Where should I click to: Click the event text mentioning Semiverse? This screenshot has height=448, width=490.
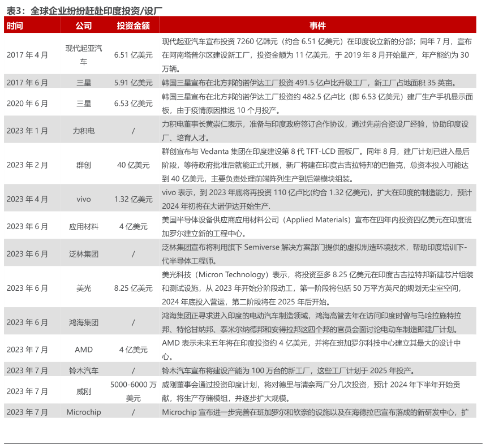(315, 254)
